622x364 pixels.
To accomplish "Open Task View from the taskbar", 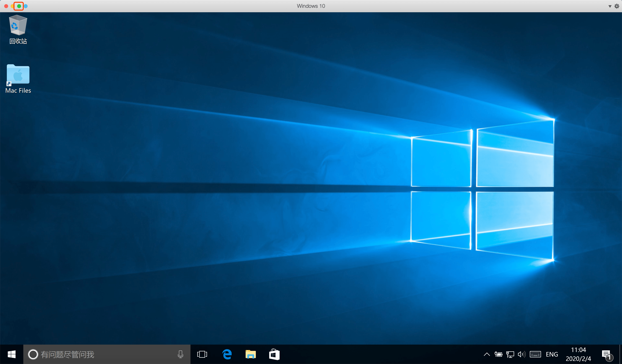I will click(x=202, y=354).
